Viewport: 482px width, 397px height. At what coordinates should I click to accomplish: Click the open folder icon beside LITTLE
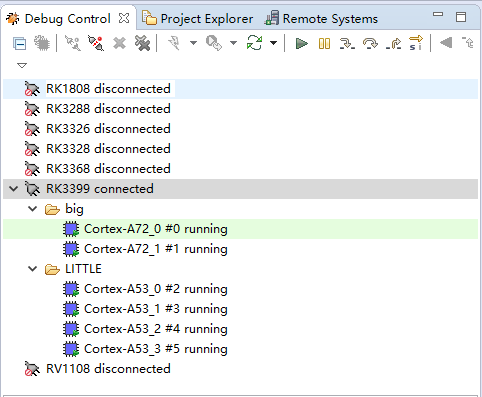(x=52, y=269)
